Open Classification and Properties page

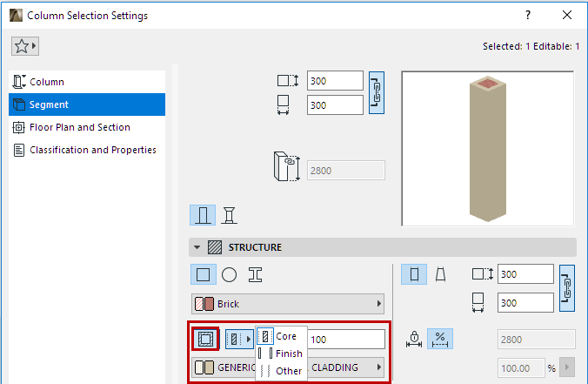pos(87,150)
